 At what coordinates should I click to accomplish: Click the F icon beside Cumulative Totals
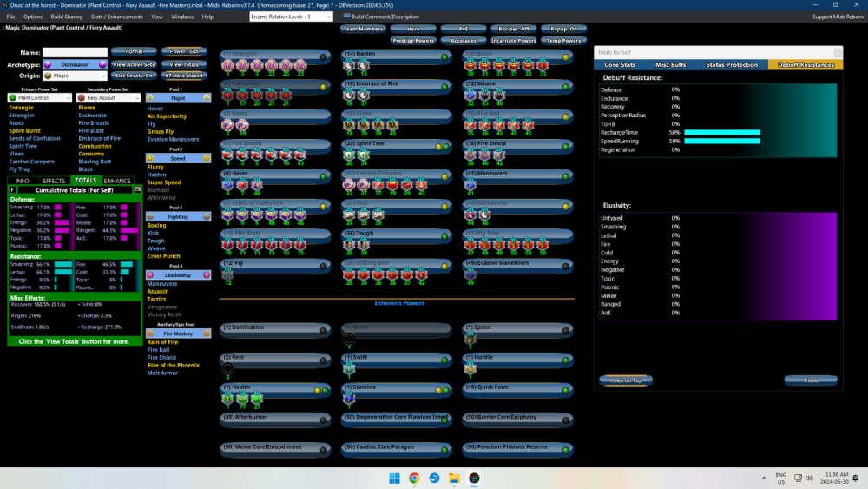pyautogui.click(x=12, y=190)
